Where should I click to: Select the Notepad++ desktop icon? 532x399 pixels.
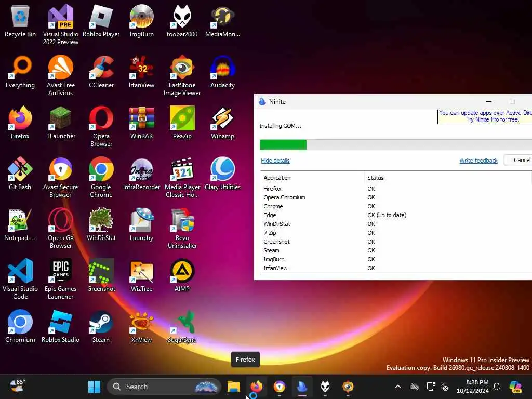[x=20, y=224]
